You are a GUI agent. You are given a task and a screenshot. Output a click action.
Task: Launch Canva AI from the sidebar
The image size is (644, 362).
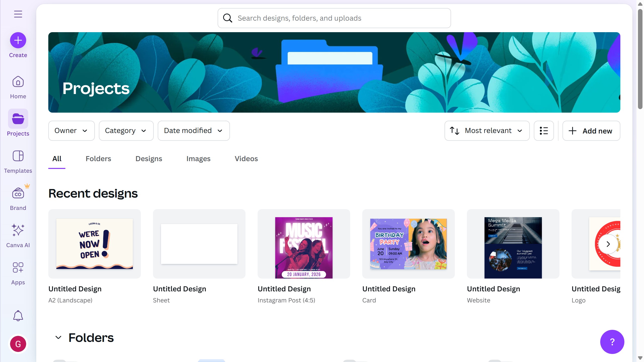coord(18,235)
